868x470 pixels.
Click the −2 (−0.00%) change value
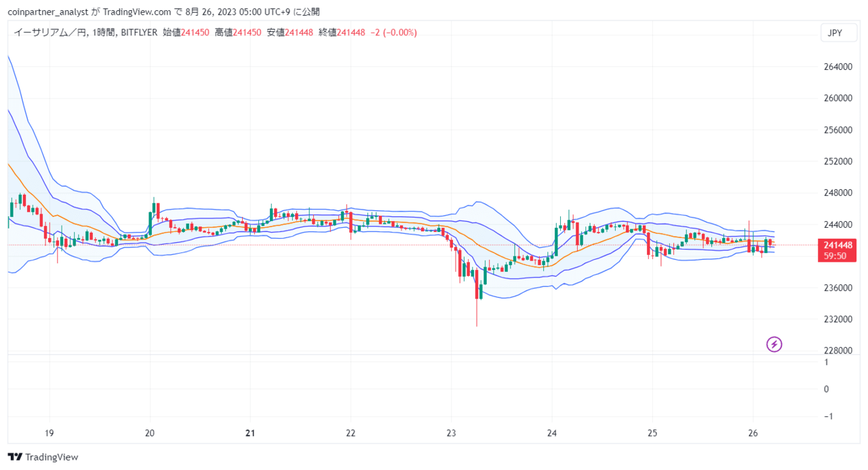click(x=394, y=33)
